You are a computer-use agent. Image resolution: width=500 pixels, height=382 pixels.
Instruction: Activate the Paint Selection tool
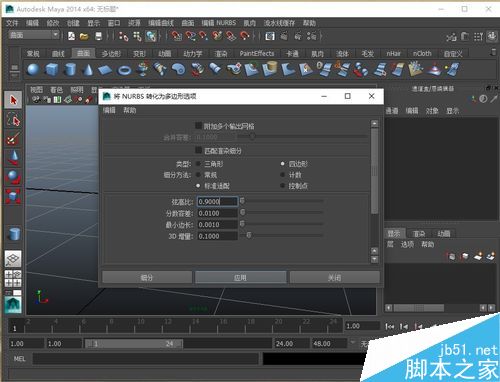[x=13, y=139]
